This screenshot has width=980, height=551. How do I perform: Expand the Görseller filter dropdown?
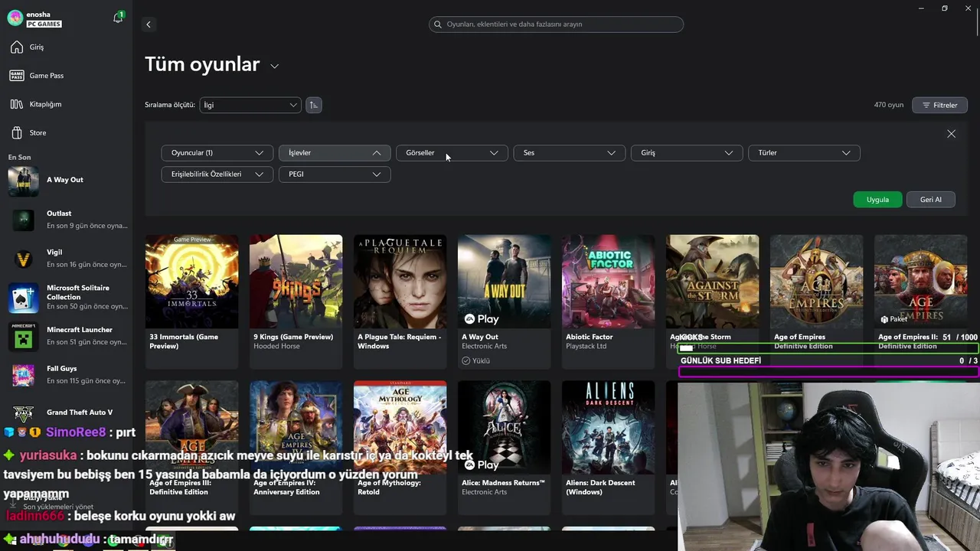tap(452, 153)
